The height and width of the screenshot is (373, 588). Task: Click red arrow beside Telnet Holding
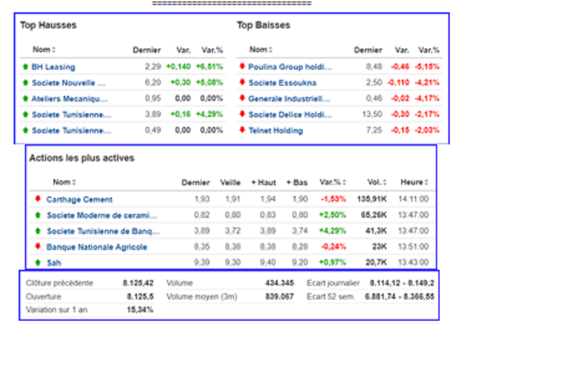coord(242,130)
